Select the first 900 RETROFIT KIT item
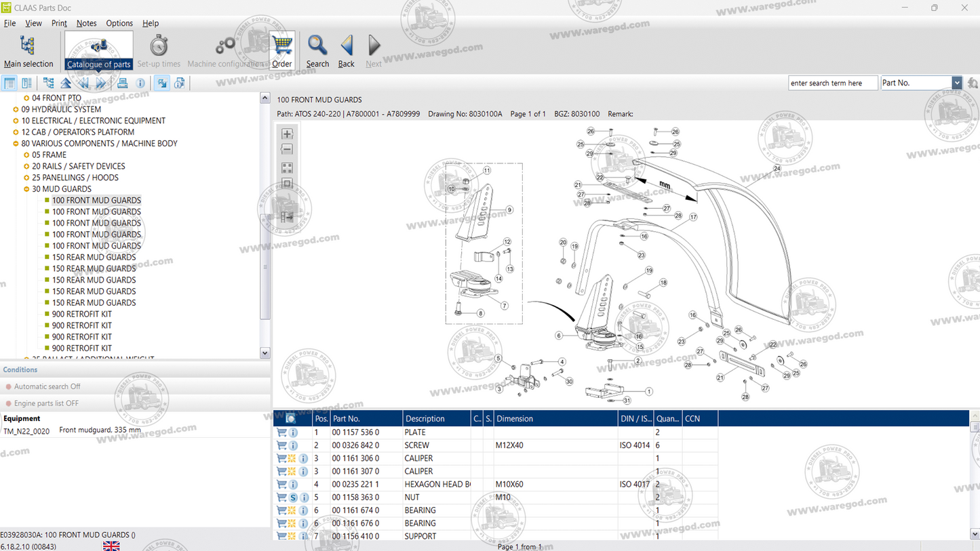 coord(82,314)
